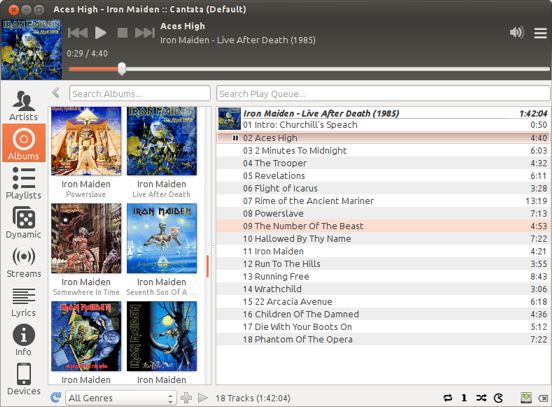Select track 09 The Number Of The Beast
Screen dimensions: 552x407
(383, 226)
